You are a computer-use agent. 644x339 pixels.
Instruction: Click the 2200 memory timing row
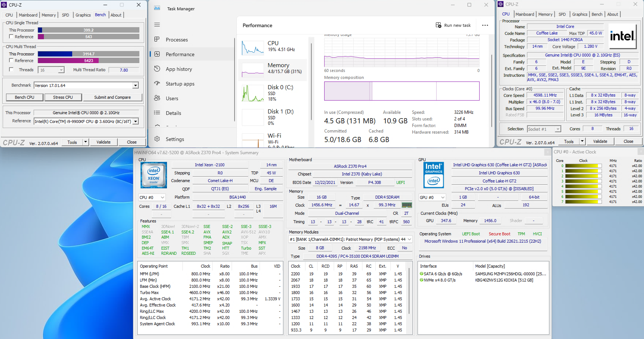347,273
